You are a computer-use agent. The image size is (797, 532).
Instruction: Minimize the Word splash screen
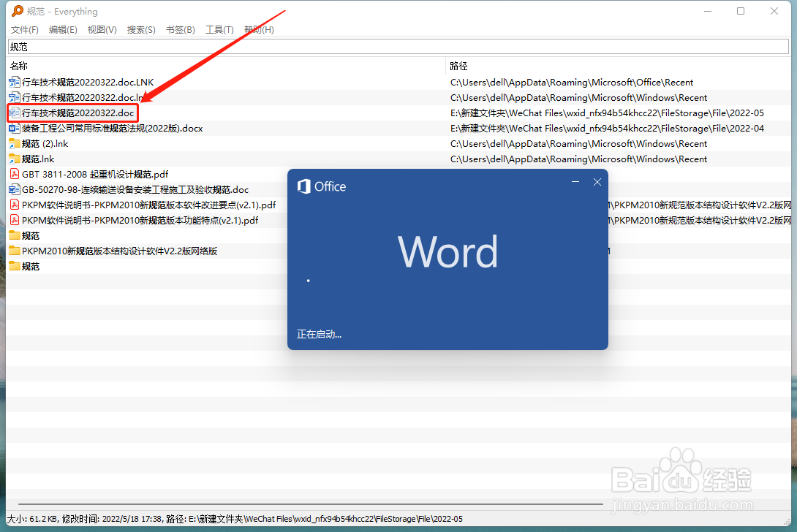coord(575,182)
